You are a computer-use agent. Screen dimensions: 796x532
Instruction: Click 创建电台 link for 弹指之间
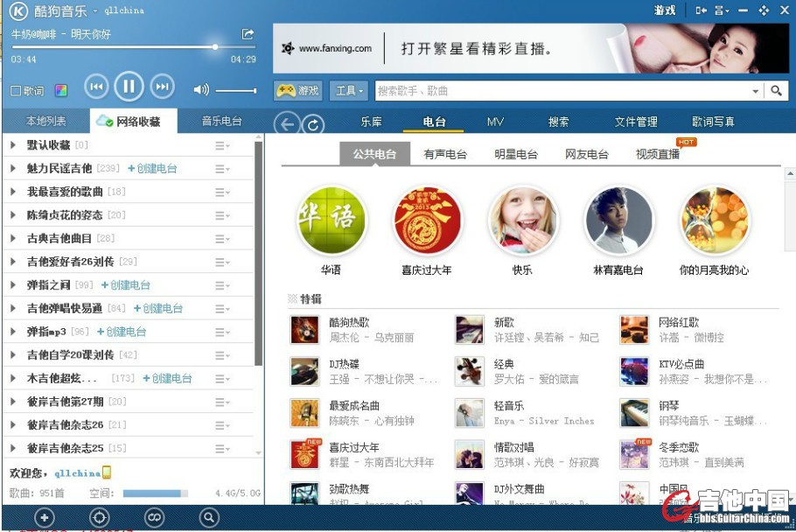pyautogui.click(x=126, y=285)
